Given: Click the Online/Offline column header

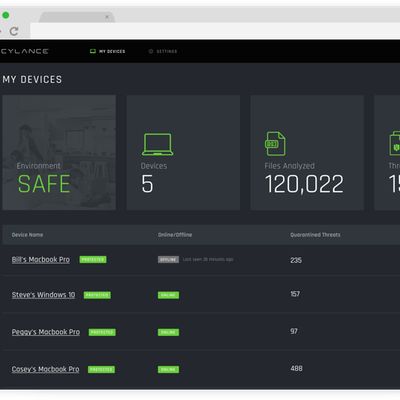Looking at the screenshot, I should click(175, 235).
